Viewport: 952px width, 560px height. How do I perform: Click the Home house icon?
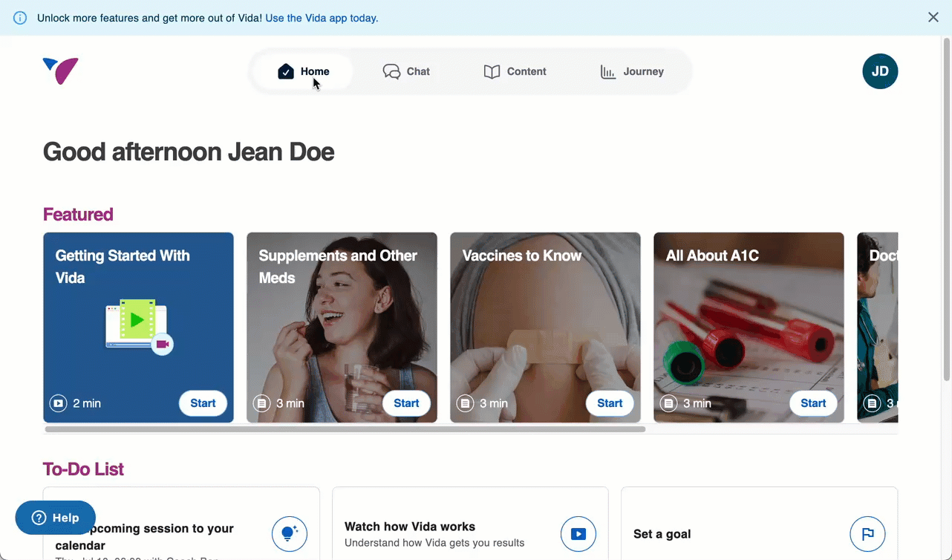[x=286, y=71]
